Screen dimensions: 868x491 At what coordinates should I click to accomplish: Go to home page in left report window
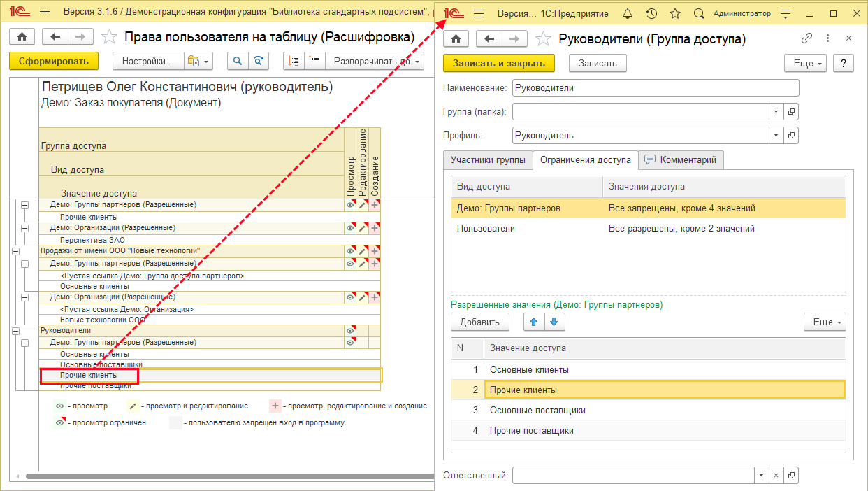pos(22,37)
